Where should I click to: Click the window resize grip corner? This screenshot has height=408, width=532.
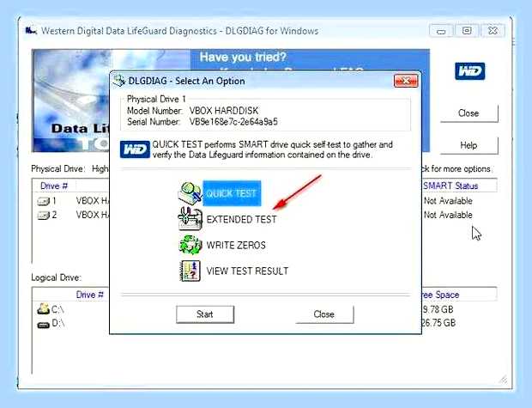tap(504, 380)
